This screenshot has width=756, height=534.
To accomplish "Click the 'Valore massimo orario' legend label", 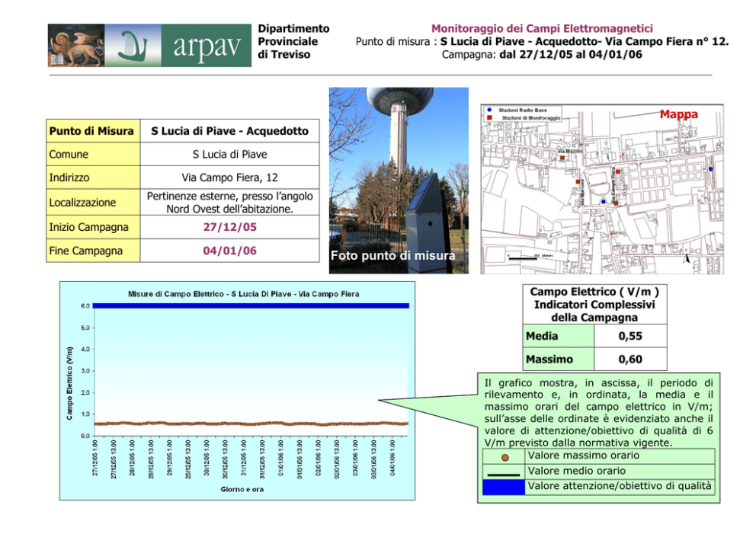I will click(x=584, y=456).
